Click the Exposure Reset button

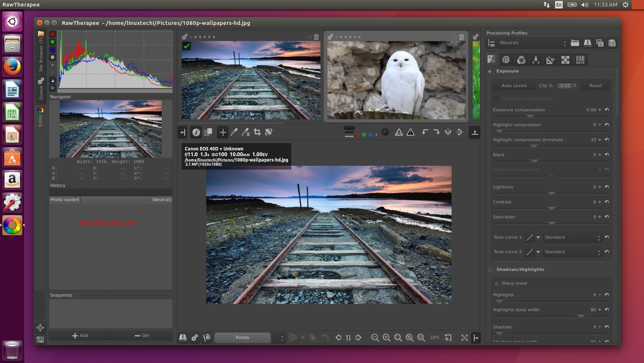(595, 86)
